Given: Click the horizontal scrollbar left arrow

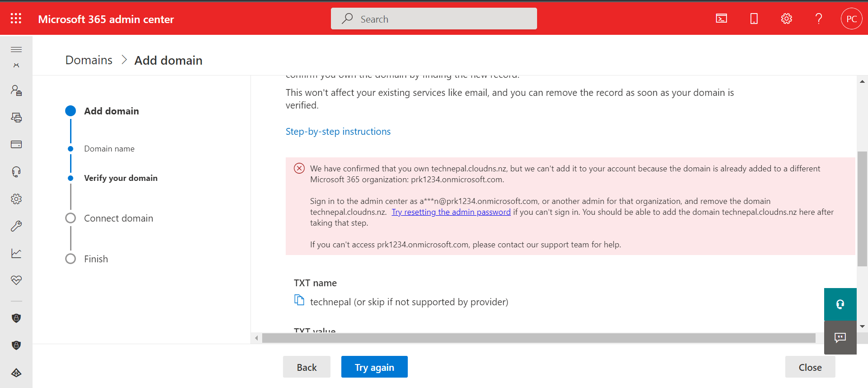Looking at the screenshot, I should click(256, 338).
